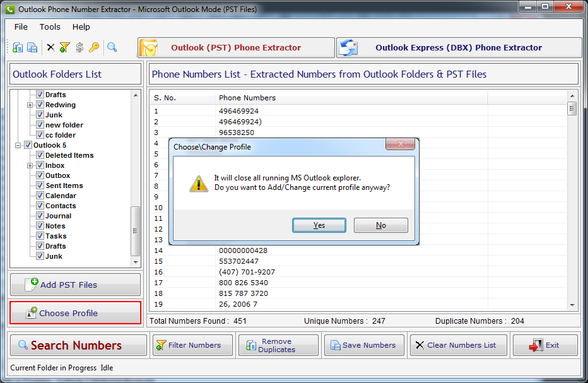Viewport: 588px width, 383px height.
Task: Uncheck the Outlook 5 checkbox
Action: (28, 145)
